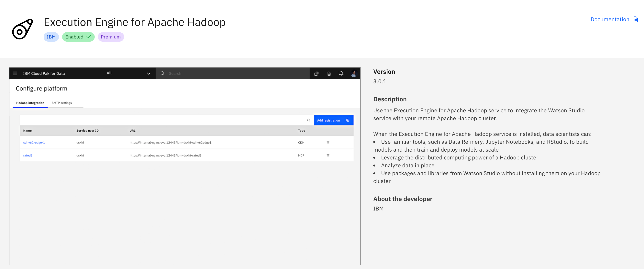Viewport: 644px width, 269px height.
Task: Focus the header Search field
Action: pos(232,73)
